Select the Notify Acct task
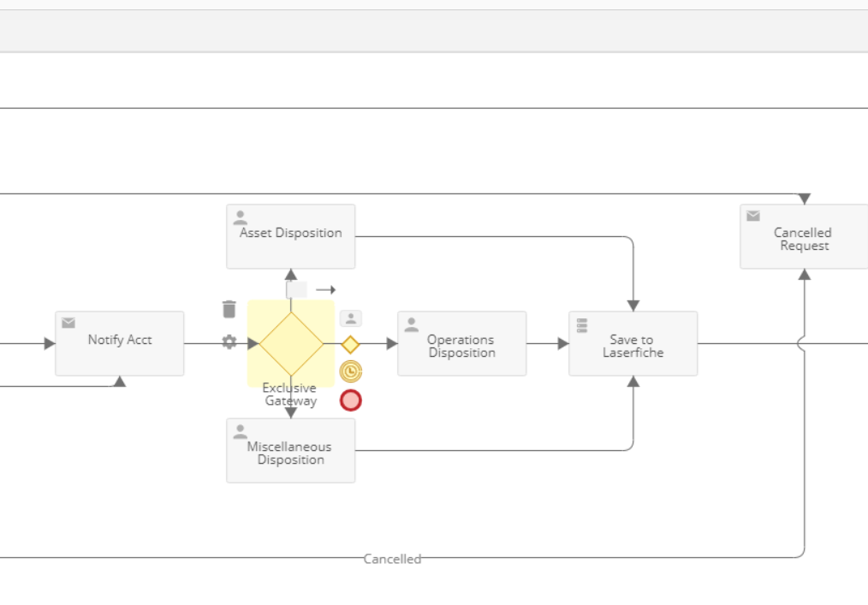 click(x=120, y=344)
